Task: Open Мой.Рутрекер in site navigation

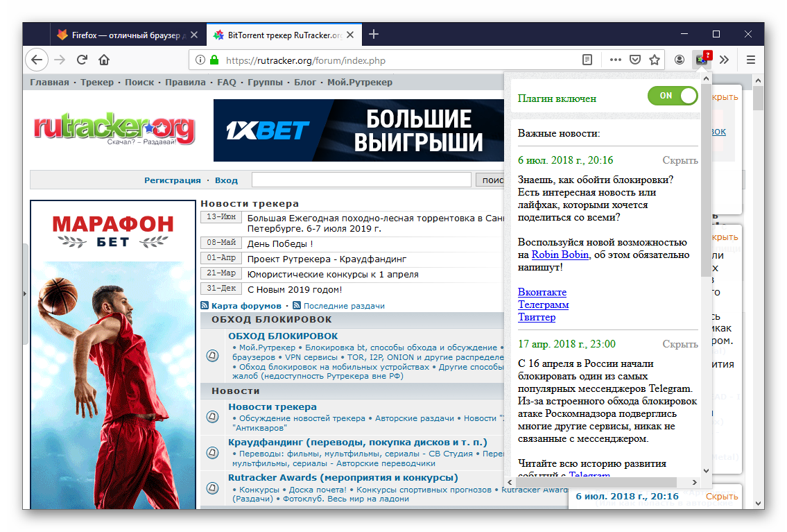Action: [x=360, y=83]
